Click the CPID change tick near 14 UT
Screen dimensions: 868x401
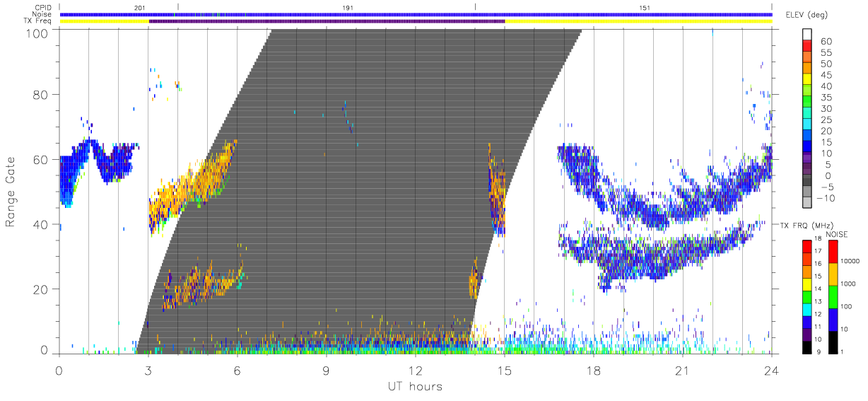(475, 7)
